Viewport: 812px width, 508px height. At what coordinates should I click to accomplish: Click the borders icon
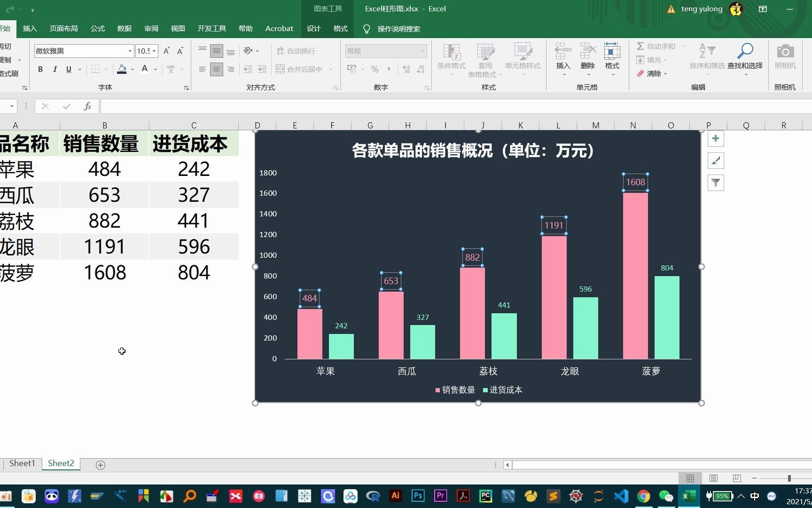point(95,69)
